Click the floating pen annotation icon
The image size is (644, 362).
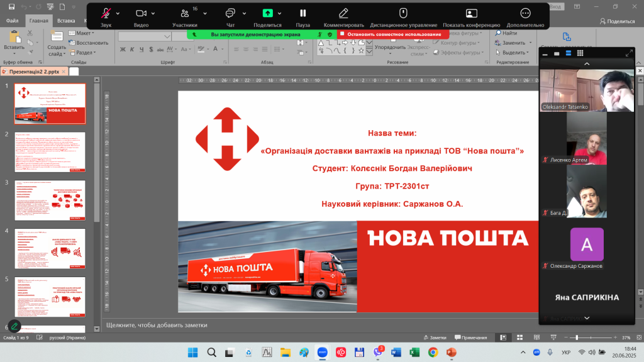click(14, 326)
